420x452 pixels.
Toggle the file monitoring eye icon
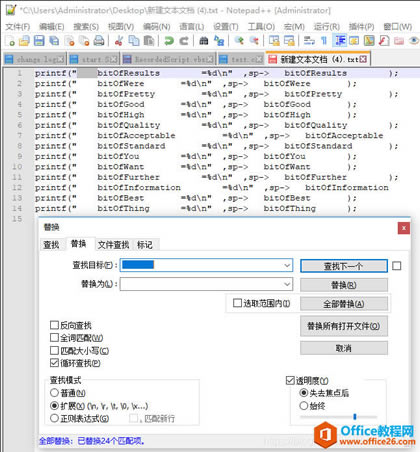[414, 41]
